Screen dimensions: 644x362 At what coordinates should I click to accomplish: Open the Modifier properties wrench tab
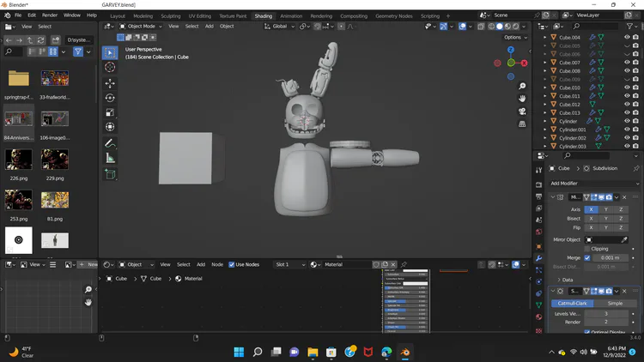(x=539, y=258)
